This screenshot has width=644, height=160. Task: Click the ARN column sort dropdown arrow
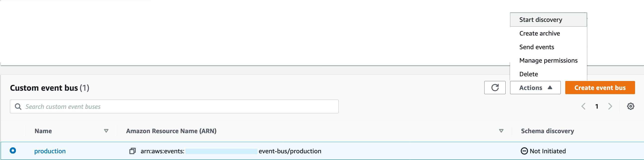(x=501, y=131)
